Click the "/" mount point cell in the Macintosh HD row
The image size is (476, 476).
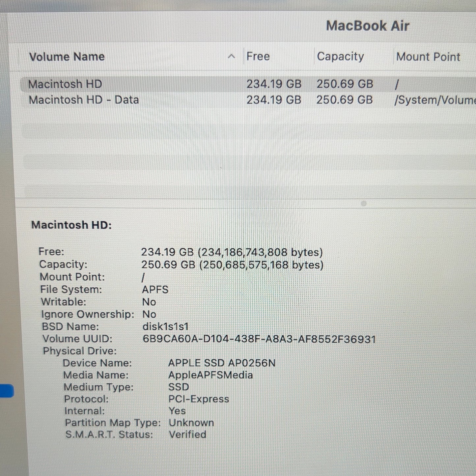pos(397,85)
